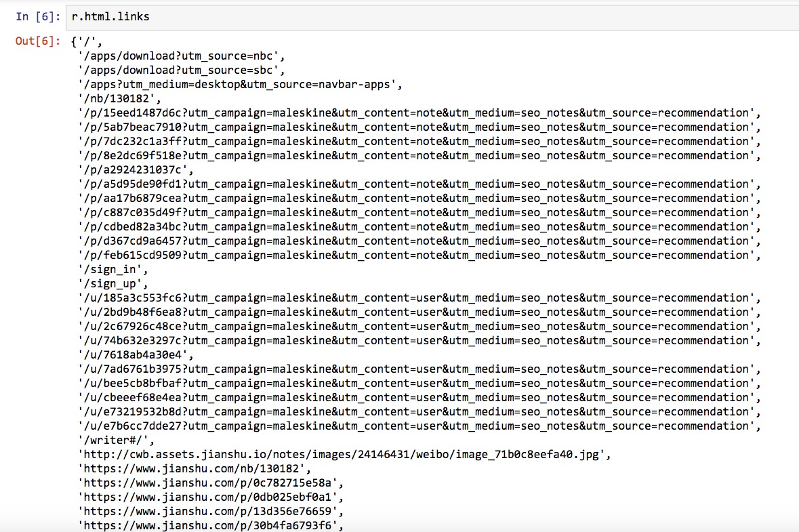Click the In [6] input prompt
This screenshot has width=799, height=532.
tap(38, 16)
